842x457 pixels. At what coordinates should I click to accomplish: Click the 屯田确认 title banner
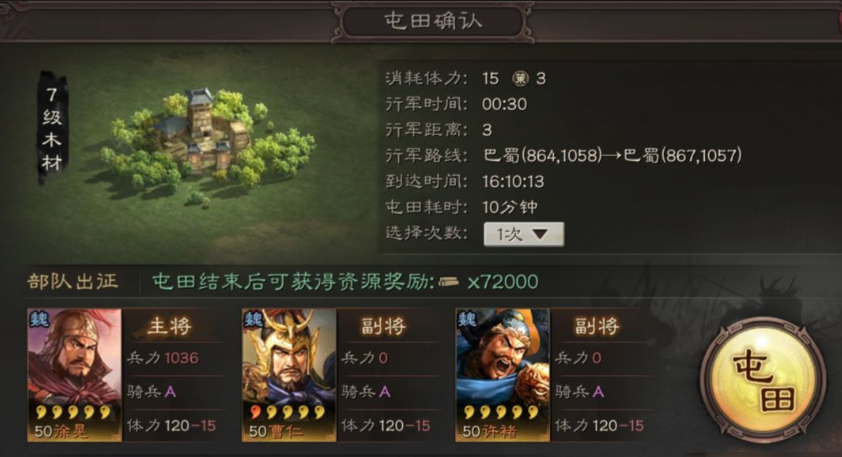coord(433,21)
